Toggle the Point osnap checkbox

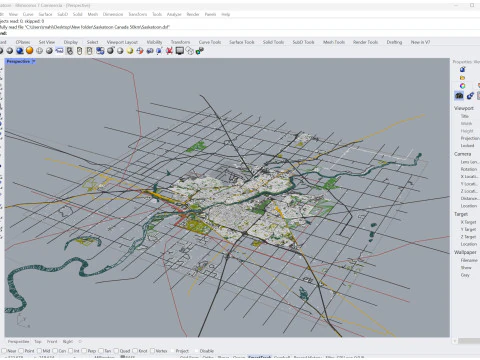pos(21,351)
